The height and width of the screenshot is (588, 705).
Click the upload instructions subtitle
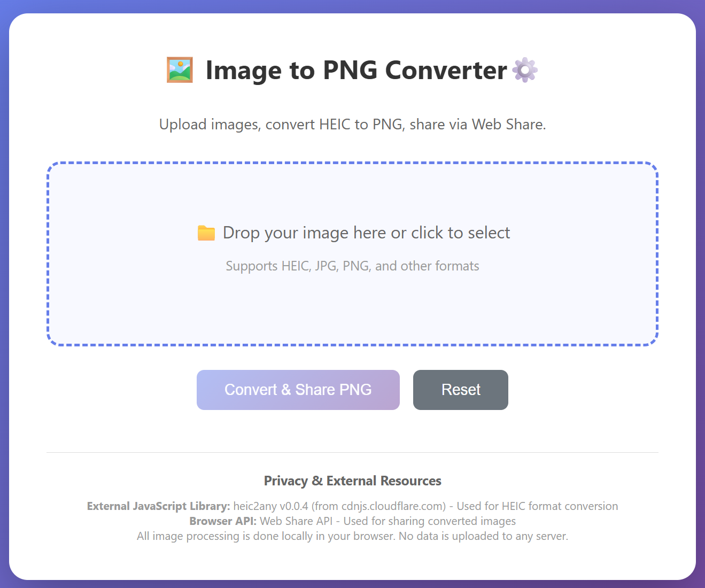(x=353, y=124)
